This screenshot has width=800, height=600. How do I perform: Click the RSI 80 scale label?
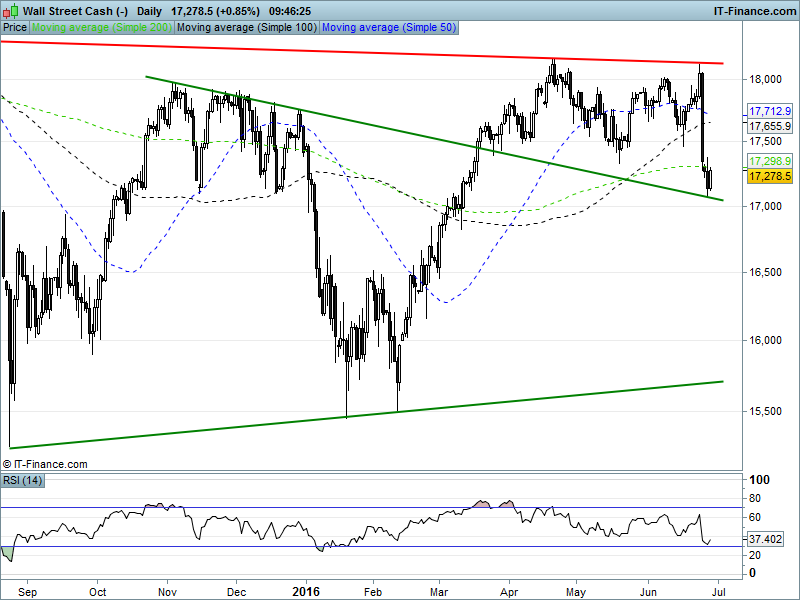coord(757,498)
